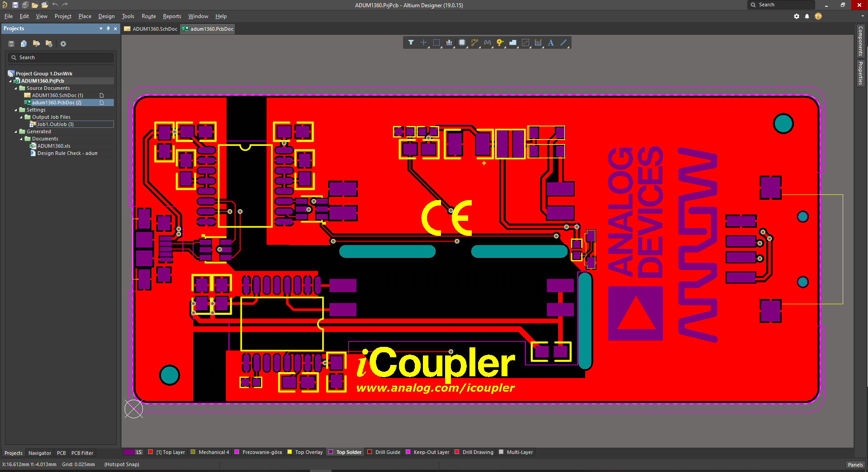The height and width of the screenshot is (472, 868).
Task: Select the Place Component chip tool
Action: tap(462, 42)
